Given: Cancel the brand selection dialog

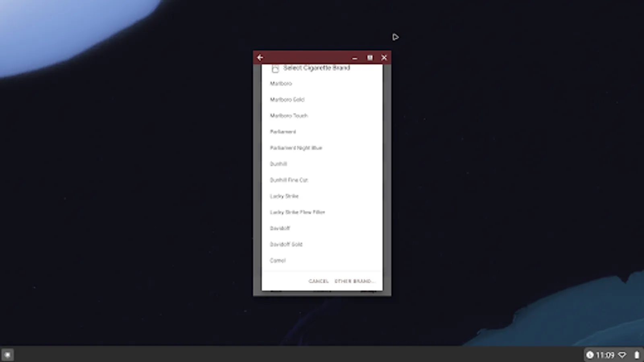Looking at the screenshot, I should tap(318, 281).
